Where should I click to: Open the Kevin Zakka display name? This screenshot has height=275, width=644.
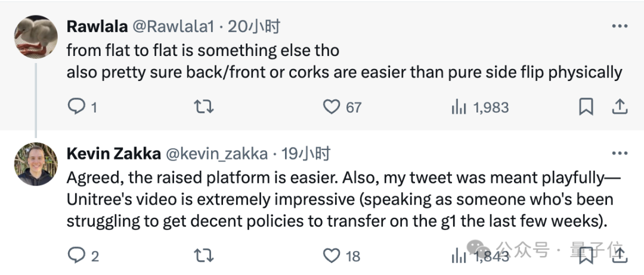(x=114, y=154)
